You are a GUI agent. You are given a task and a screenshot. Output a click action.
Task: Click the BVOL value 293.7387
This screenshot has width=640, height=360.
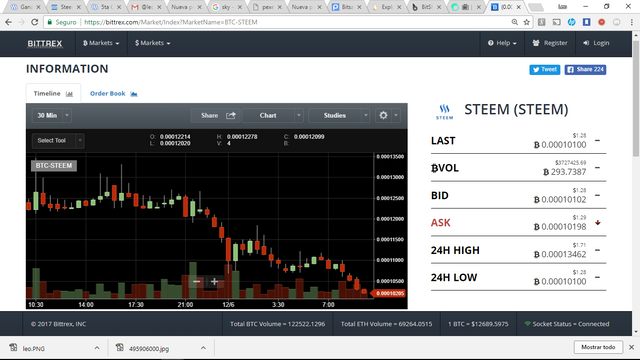(x=564, y=172)
